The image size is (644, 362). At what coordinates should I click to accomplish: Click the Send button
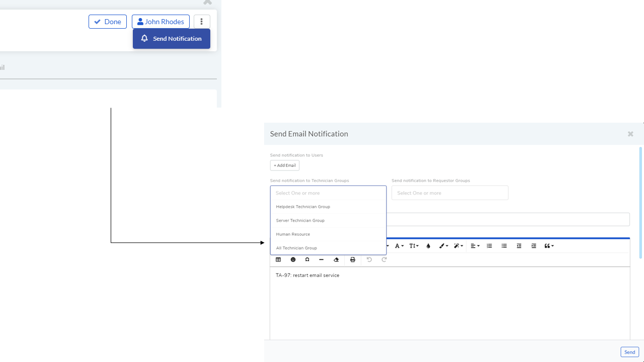pos(629,352)
